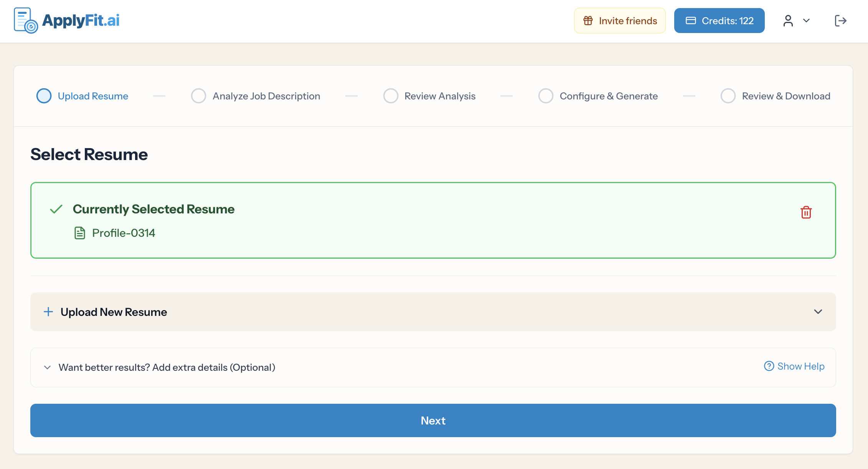
Task: Expand the extra details optional section
Action: coord(48,367)
